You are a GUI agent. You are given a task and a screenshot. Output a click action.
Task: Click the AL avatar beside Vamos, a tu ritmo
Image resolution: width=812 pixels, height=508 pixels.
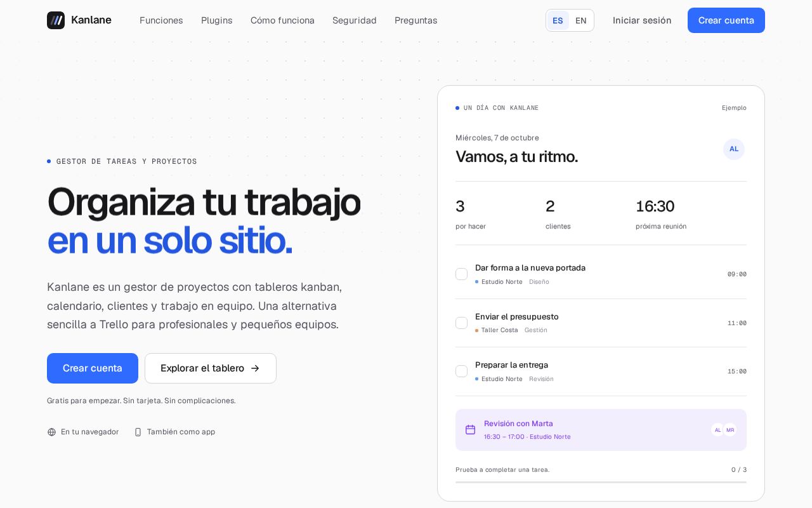tap(734, 149)
